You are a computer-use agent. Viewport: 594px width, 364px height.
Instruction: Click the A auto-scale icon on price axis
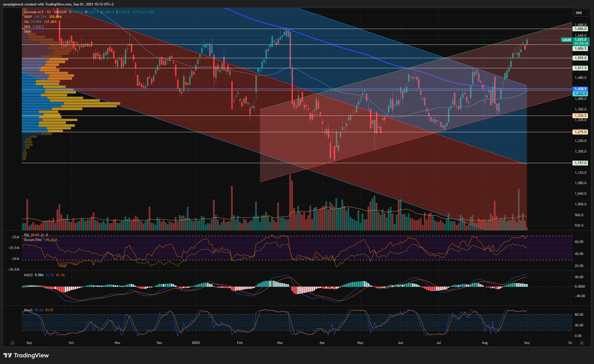click(x=582, y=343)
